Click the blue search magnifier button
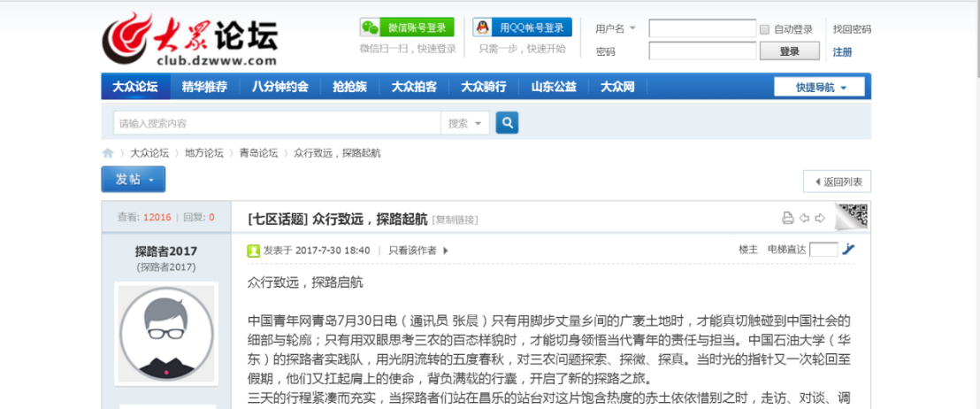980x409 pixels. coord(507,123)
